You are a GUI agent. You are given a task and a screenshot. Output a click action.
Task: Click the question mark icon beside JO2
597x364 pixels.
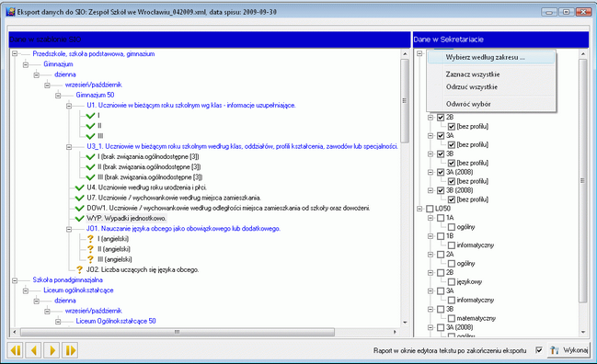coord(79,269)
